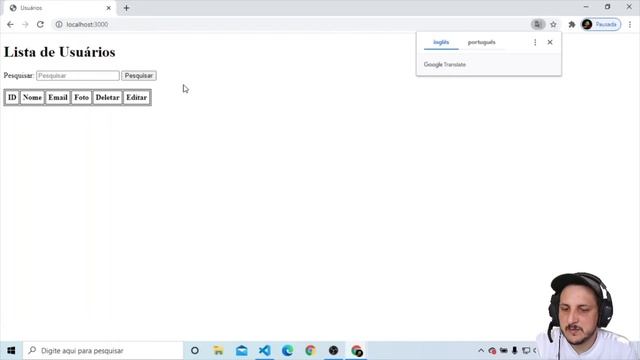The image size is (640, 360).
Task: Click the network tray icon
Action: [526, 351]
